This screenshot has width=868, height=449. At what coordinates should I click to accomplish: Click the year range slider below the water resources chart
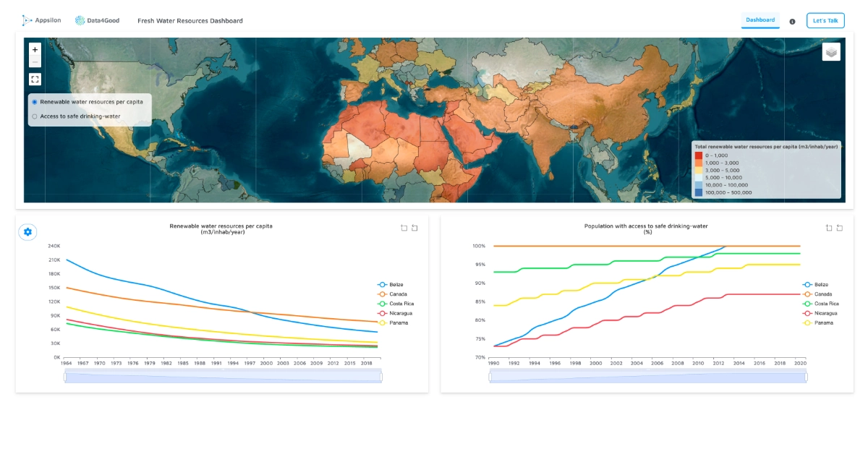coord(223,375)
